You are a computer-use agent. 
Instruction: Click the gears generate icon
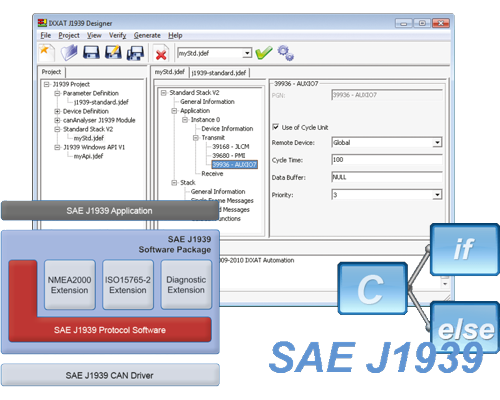pyautogui.click(x=286, y=53)
